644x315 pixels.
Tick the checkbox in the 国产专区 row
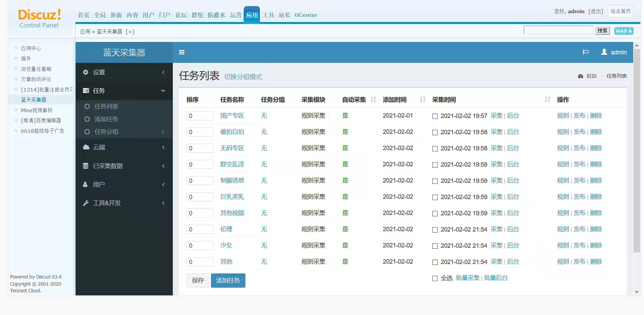tap(435, 116)
